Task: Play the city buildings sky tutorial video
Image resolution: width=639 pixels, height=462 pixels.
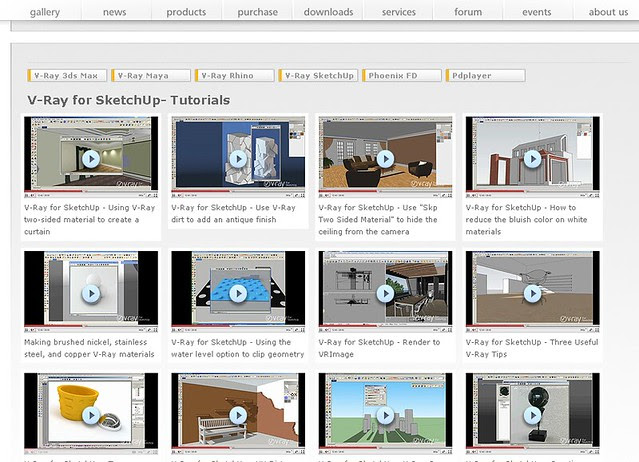Action: (385, 416)
